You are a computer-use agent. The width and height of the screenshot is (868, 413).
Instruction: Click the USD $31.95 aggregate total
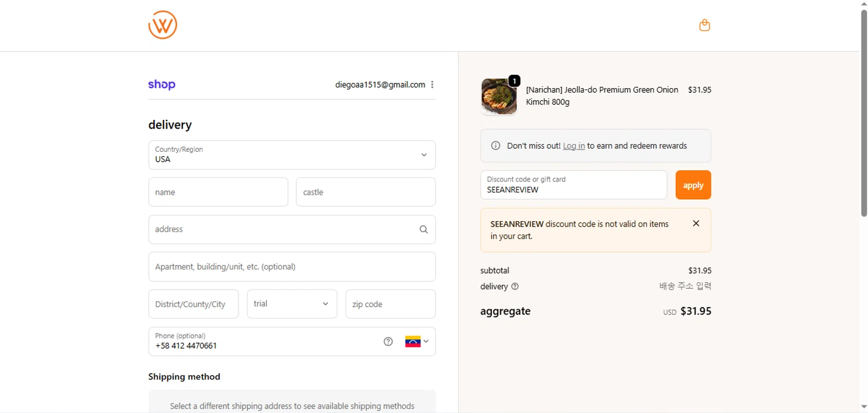(x=687, y=311)
